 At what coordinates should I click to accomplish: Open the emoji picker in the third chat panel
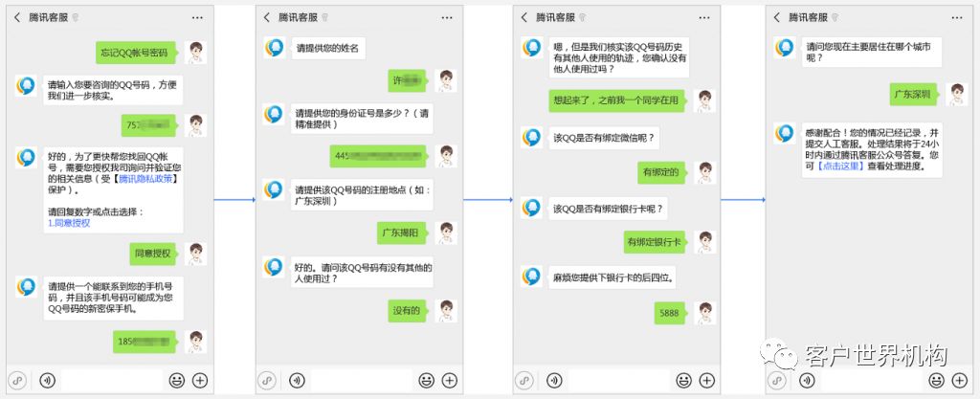pos(682,380)
